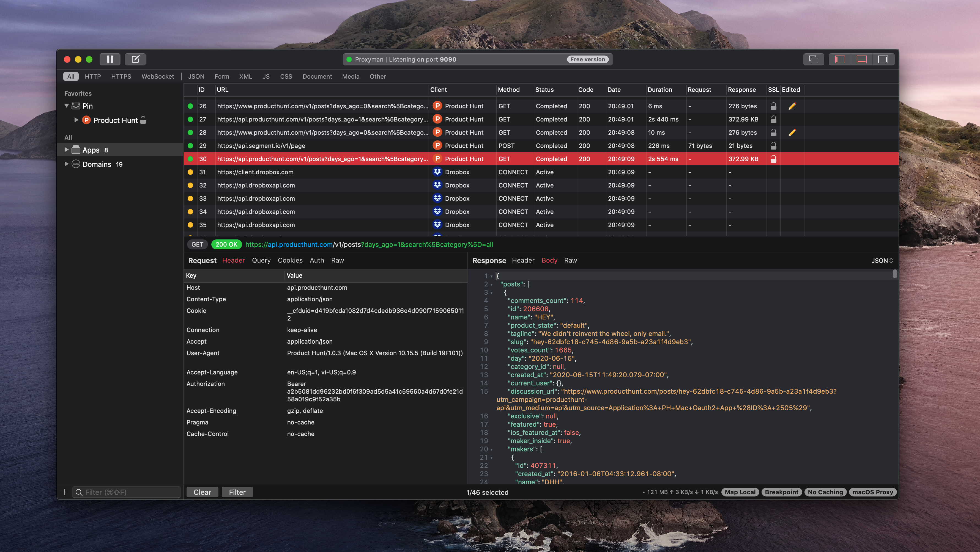Filter traffic by HTTPS
This screenshot has height=552, width=980.
(121, 76)
